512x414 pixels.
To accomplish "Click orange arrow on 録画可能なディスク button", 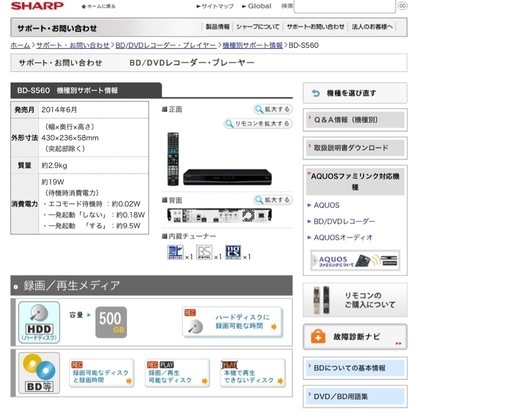I will click(x=129, y=381).
